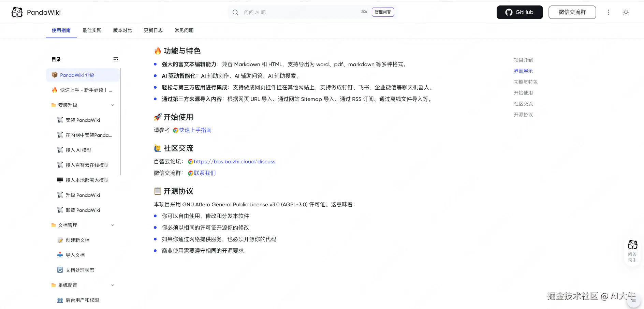
Task: Open the 问答助手 panda assistant widget
Action: (632, 251)
